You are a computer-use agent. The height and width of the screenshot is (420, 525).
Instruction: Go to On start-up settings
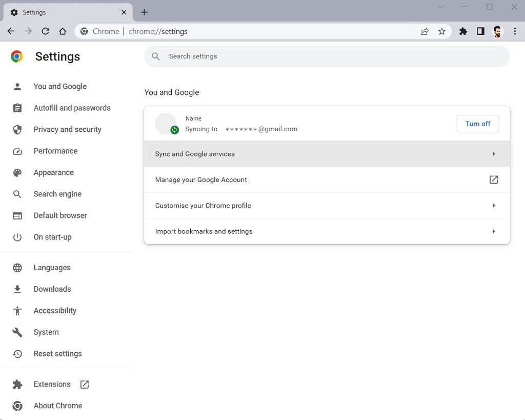(x=53, y=237)
